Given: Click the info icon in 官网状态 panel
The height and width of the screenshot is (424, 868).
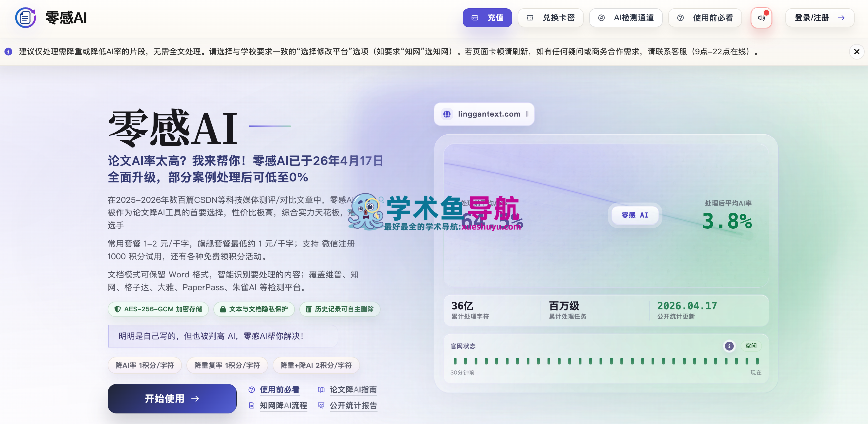Looking at the screenshot, I should pos(729,346).
